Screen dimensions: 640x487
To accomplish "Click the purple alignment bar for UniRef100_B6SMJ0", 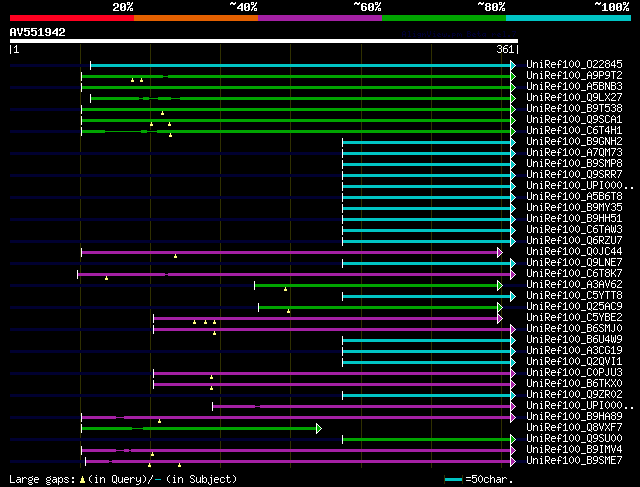I will point(330,329).
